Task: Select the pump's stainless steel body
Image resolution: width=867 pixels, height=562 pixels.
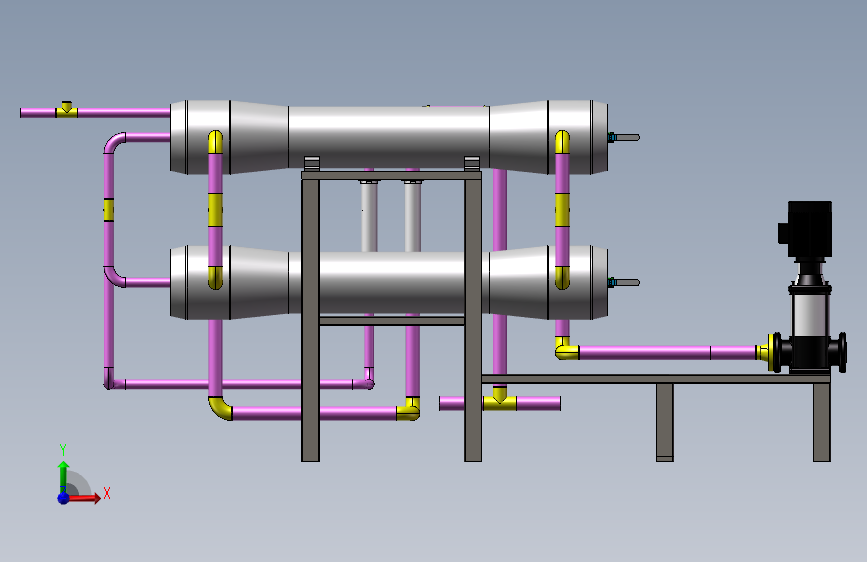Action: [809, 314]
